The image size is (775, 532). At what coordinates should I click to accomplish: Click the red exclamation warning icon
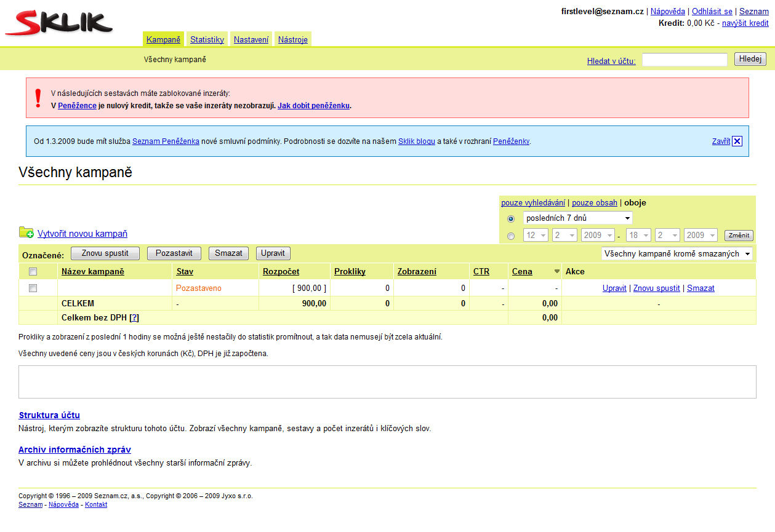point(38,98)
